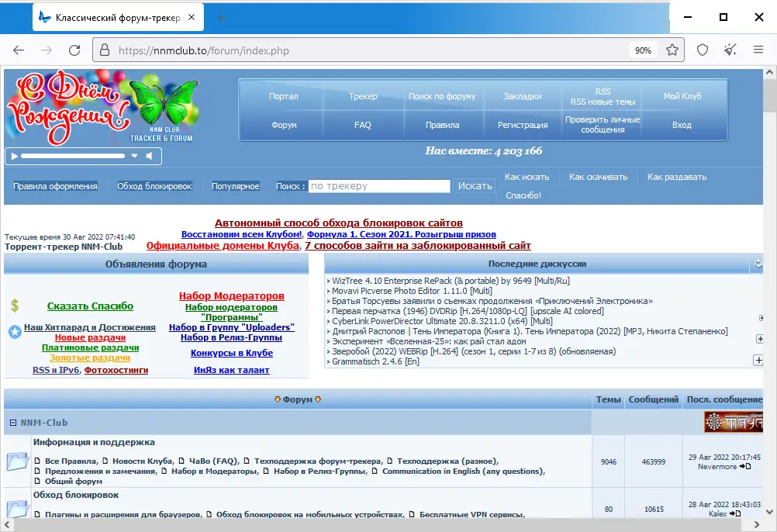Click the folder icon beside Информация и поддержка

[17, 461]
